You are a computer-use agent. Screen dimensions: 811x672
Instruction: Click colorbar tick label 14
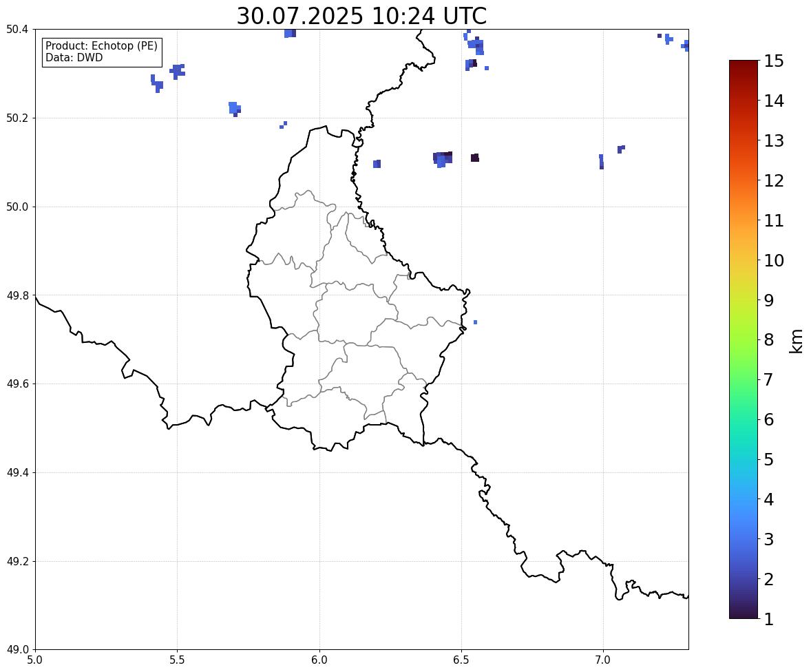(774, 101)
